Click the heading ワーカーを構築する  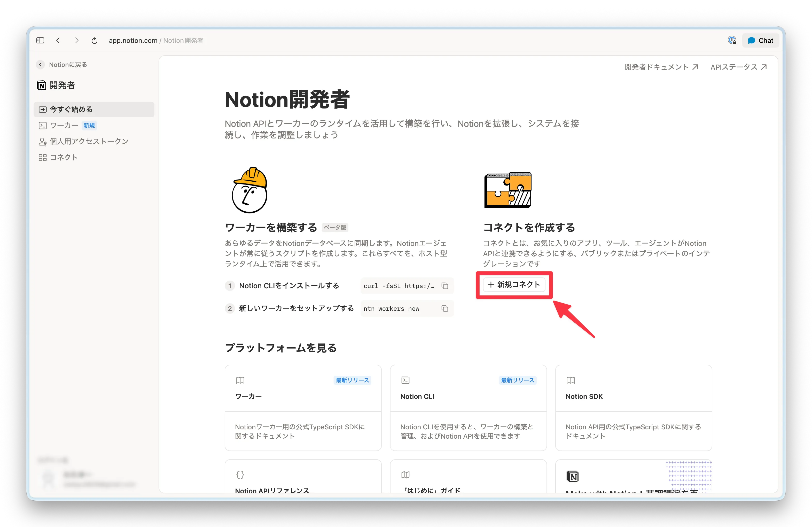[x=271, y=227]
